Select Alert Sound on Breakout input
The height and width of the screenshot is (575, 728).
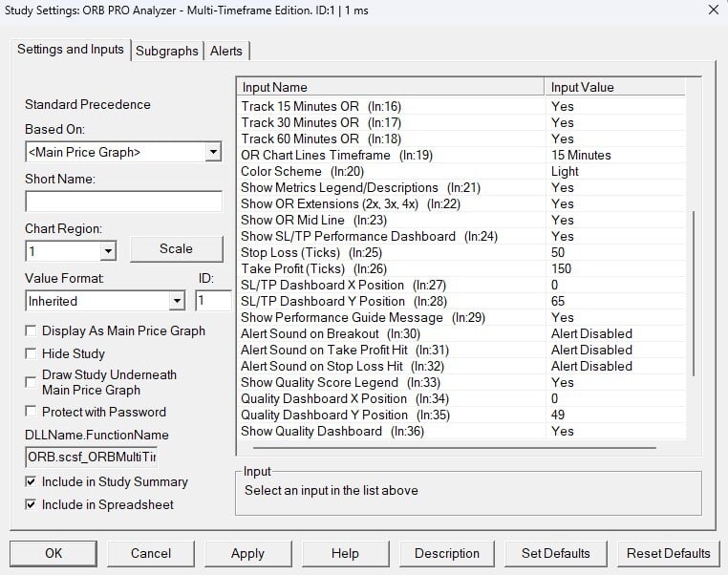pyautogui.click(x=462, y=333)
